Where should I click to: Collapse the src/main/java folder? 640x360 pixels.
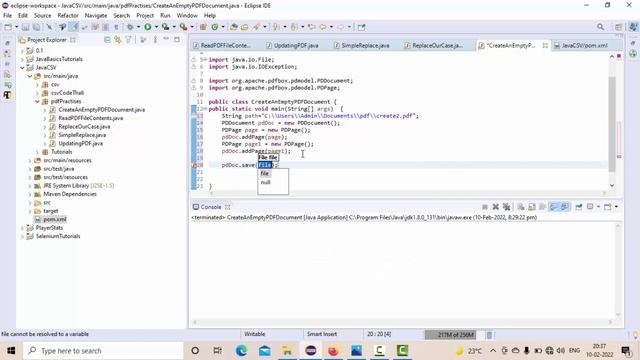30,76
